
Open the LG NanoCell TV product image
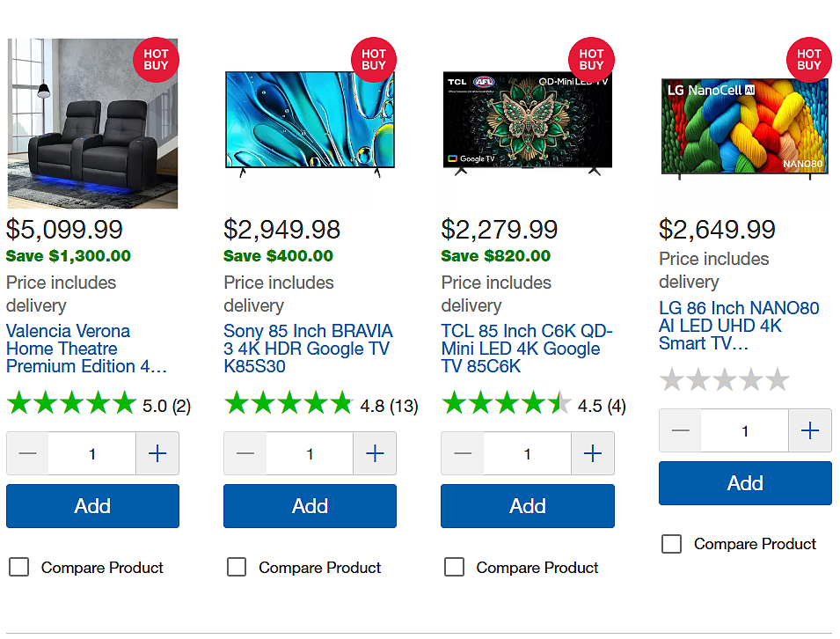[745, 128]
